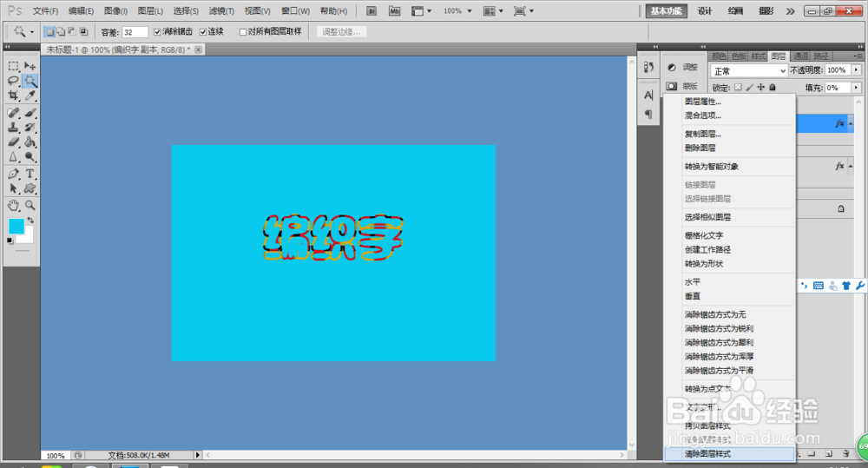Select the Magic Wand tool in toolbox
This screenshot has width=868, height=468.
point(30,81)
